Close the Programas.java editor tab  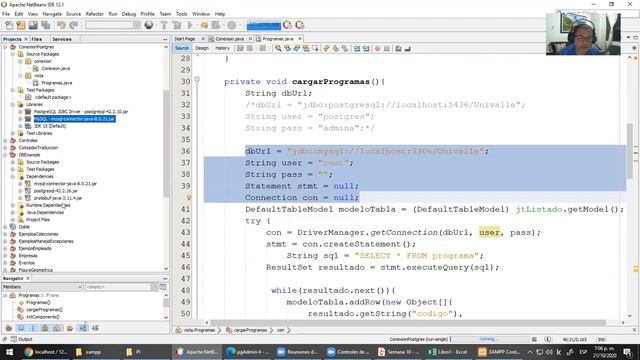300,39
